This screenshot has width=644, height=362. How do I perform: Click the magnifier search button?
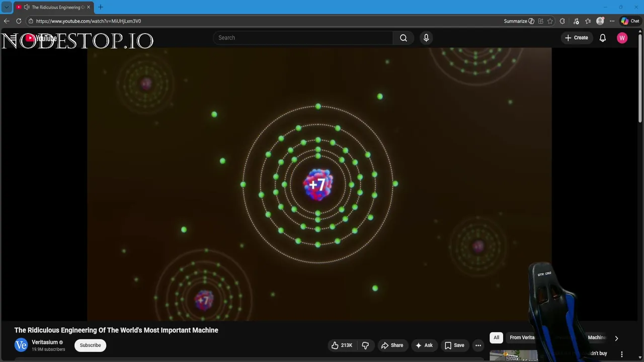click(404, 38)
